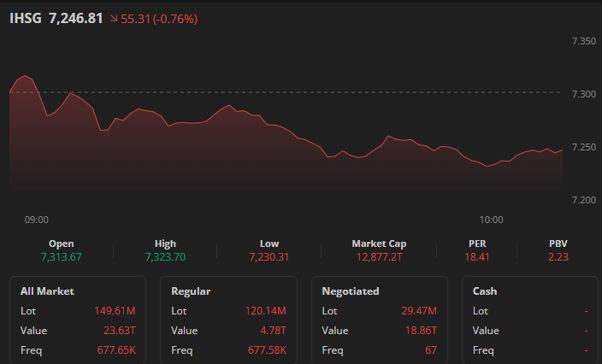Click Negotiated Lot value 29.47M

(x=419, y=311)
